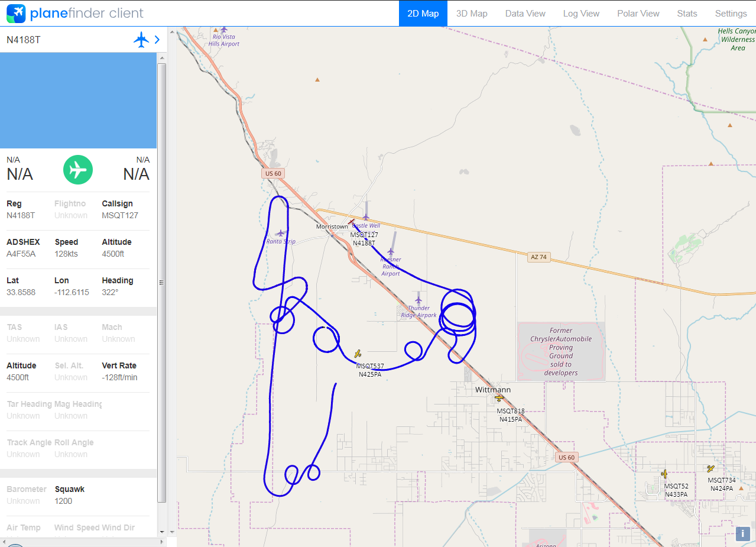Screen dimensions: 756x547
Task: Open the Data View tab
Action: click(x=525, y=13)
